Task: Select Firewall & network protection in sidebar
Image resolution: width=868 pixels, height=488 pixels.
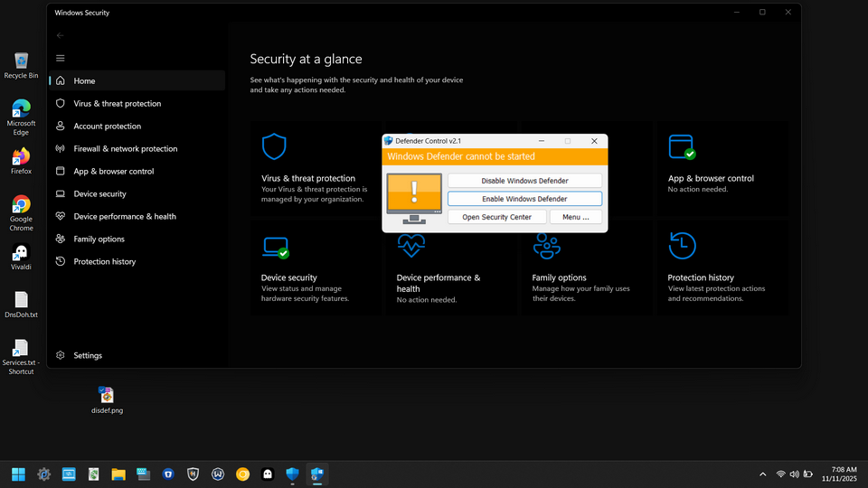Action: (137, 149)
